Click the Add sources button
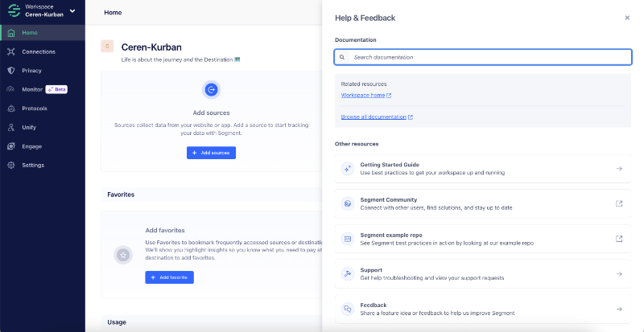The width and height of the screenshot is (644, 332). tap(211, 153)
